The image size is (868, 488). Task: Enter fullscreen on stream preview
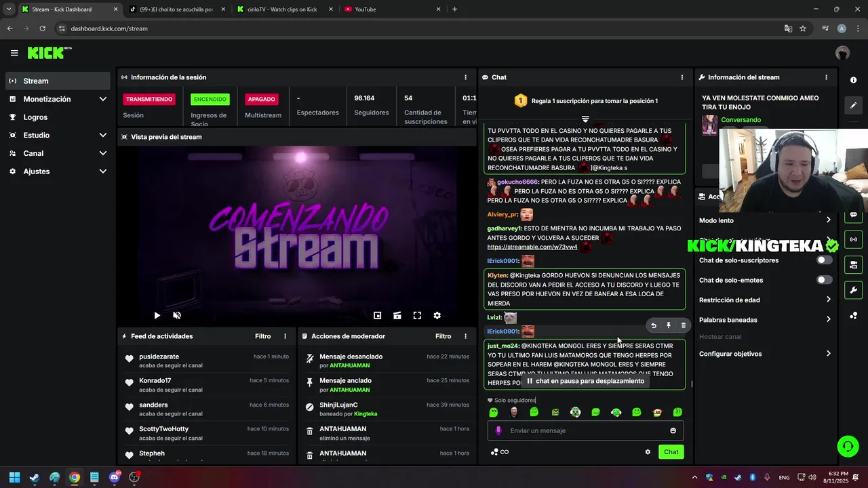(x=417, y=315)
